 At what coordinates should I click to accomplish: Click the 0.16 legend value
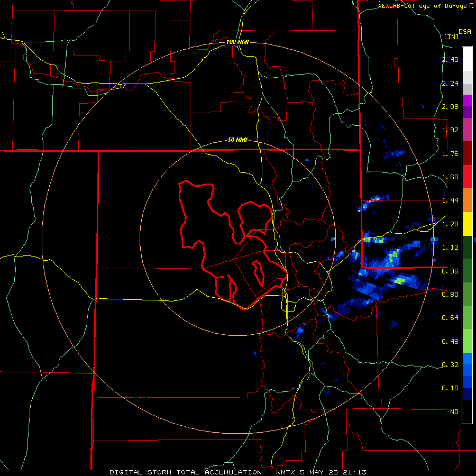tap(450, 388)
